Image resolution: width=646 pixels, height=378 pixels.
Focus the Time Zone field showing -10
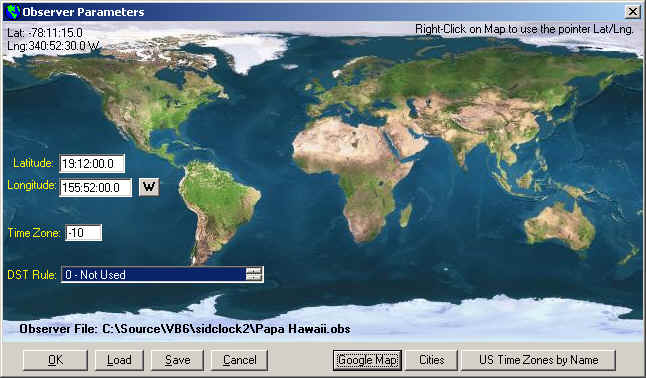click(x=84, y=233)
